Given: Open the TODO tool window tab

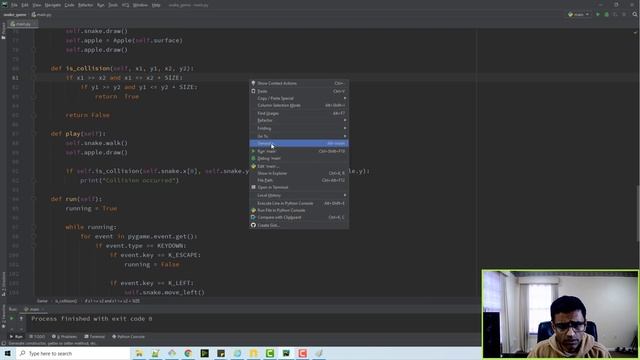Looking at the screenshot, I should pos(37,337).
